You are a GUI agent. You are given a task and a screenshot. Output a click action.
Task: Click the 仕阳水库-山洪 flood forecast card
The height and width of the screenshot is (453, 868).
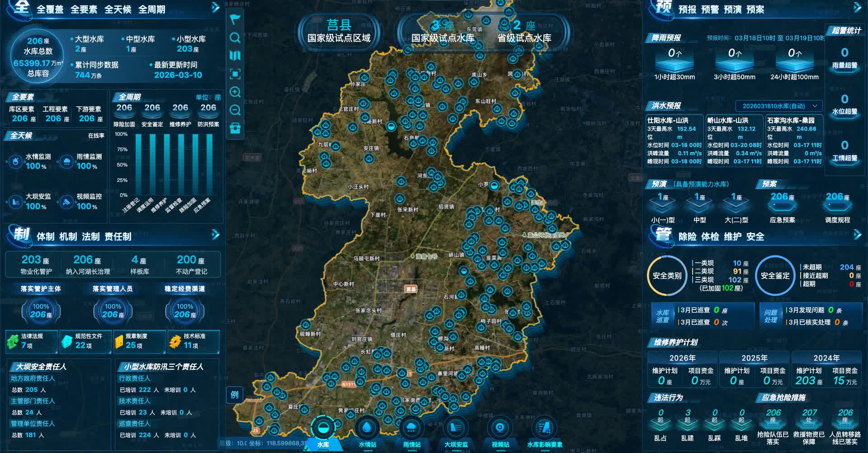click(674, 141)
